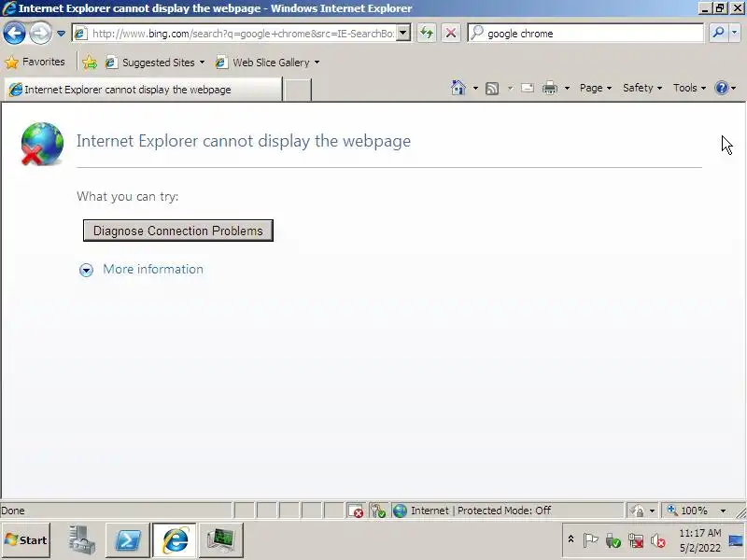Click the RSS feeds icon
This screenshot has width=747, height=560.
tap(492, 88)
